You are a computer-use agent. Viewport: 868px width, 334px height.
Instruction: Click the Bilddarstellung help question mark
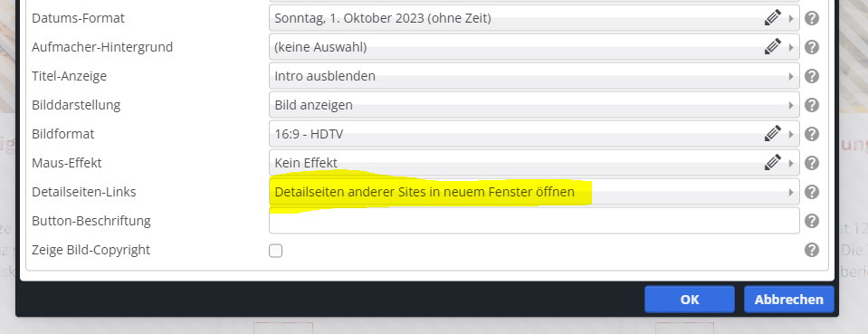[x=812, y=105]
